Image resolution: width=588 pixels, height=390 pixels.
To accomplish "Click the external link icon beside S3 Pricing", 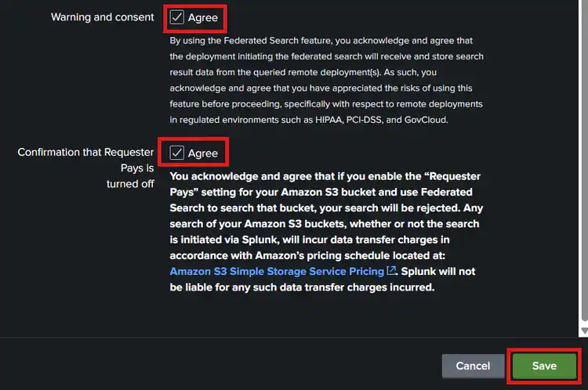I will point(391,271).
